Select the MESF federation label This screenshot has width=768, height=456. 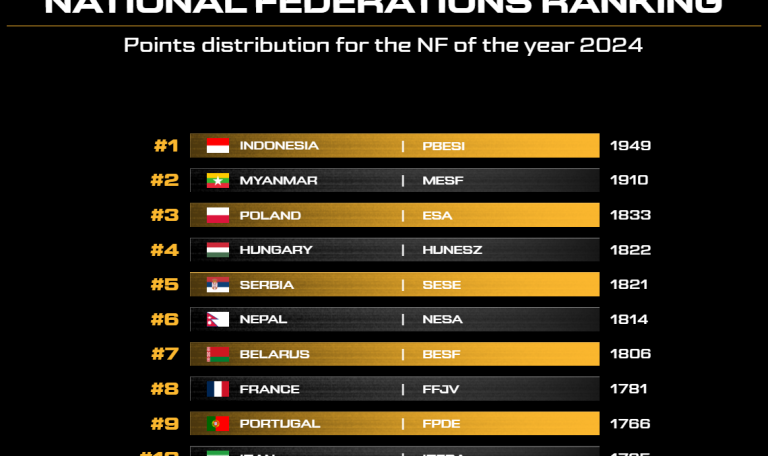443,181
